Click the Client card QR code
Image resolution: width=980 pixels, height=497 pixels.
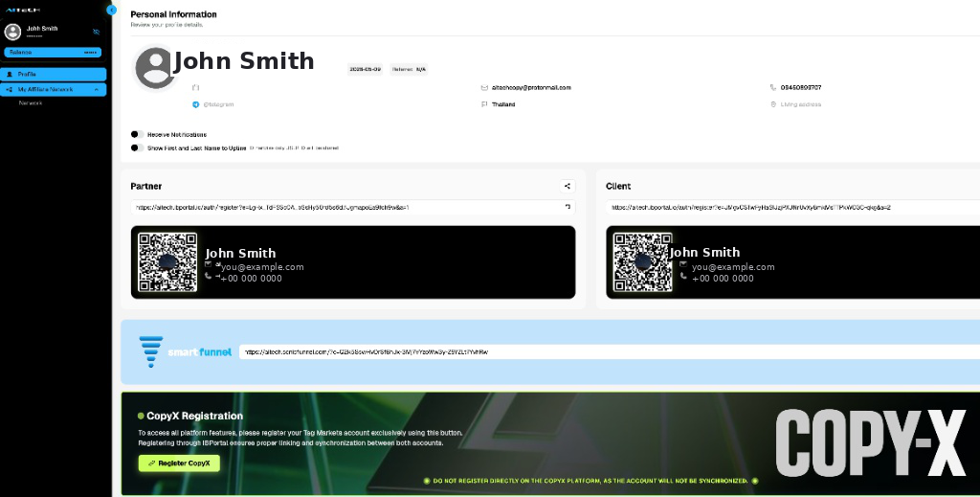[642, 262]
